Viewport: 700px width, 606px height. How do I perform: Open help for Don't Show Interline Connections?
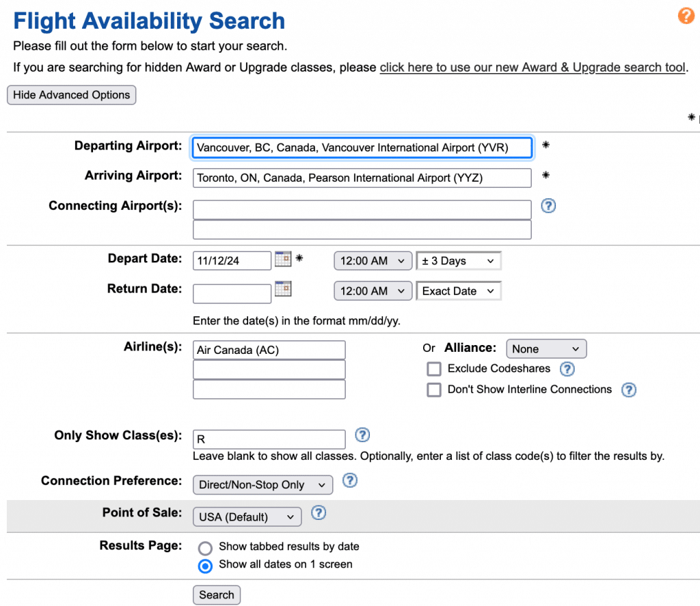coord(628,389)
